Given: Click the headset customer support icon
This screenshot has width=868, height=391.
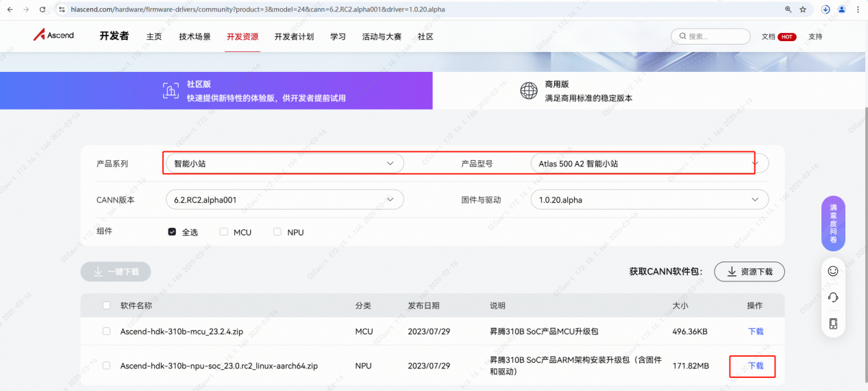Looking at the screenshot, I should (833, 297).
